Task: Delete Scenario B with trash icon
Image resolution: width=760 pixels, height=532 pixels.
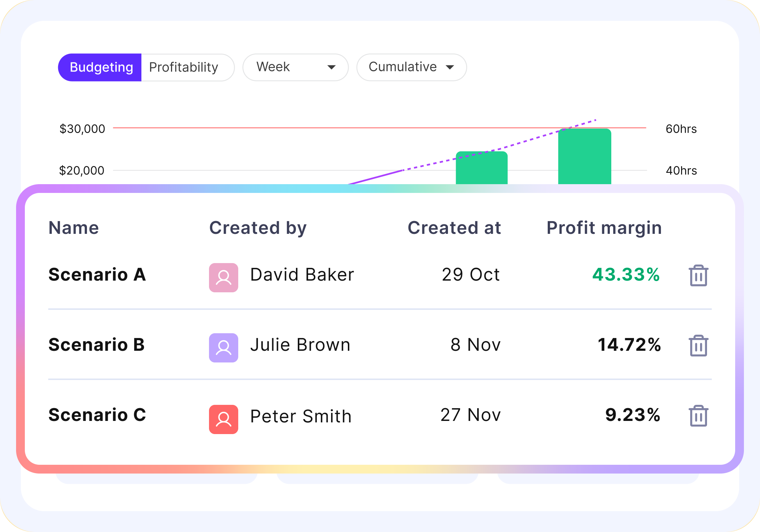Action: pos(698,346)
